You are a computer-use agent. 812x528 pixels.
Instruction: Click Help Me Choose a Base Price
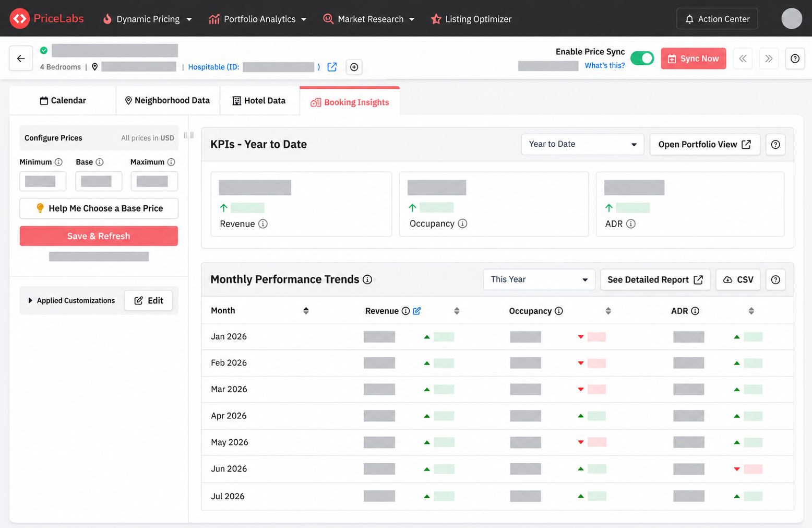99,208
